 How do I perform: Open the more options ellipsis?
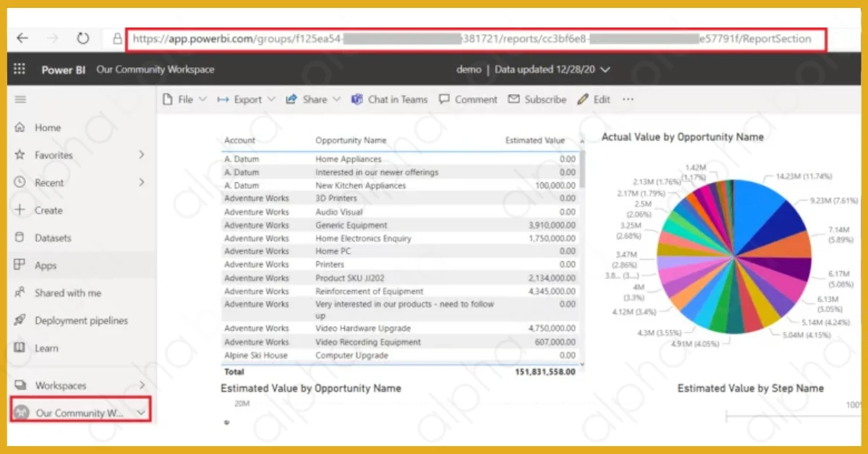[628, 100]
